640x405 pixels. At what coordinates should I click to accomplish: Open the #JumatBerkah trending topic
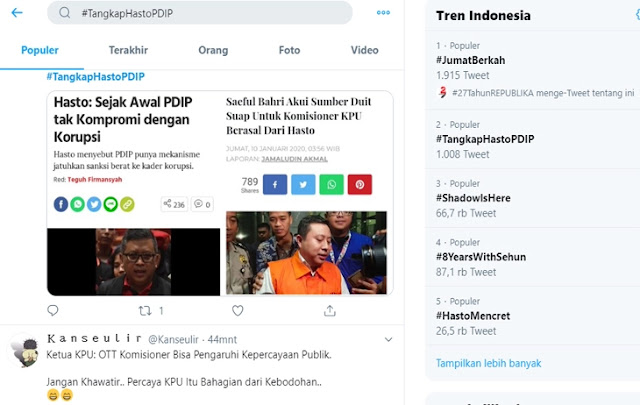(471, 60)
